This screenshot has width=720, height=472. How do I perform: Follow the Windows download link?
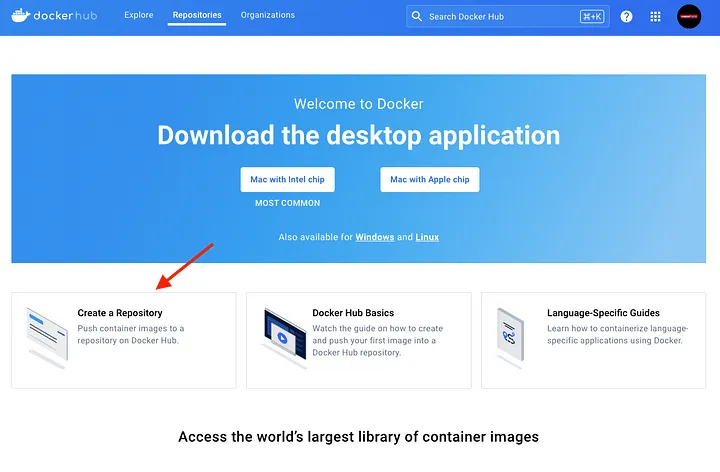click(x=375, y=237)
